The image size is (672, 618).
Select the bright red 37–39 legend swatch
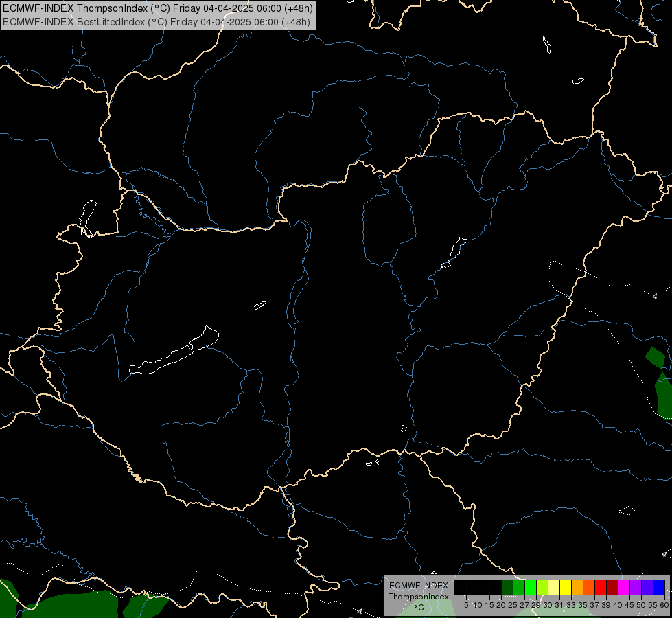coord(601,587)
